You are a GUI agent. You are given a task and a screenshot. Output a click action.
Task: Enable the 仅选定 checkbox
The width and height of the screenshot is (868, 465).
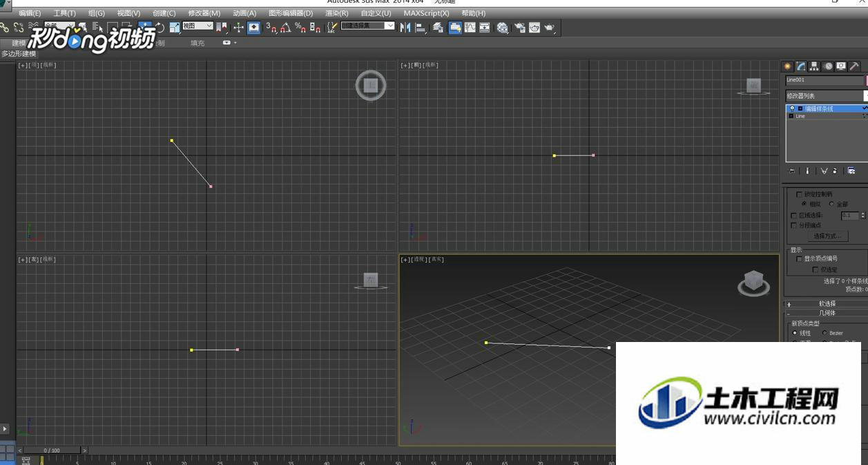point(816,269)
